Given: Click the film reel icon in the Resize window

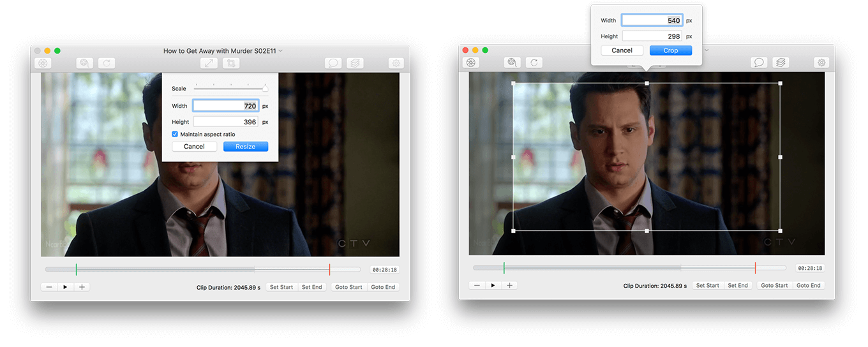Looking at the screenshot, I should [85, 63].
